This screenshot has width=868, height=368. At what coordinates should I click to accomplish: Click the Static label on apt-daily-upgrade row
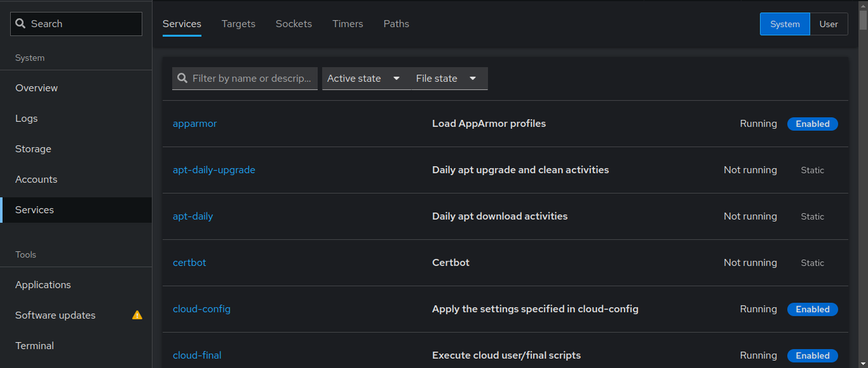(812, 170)
